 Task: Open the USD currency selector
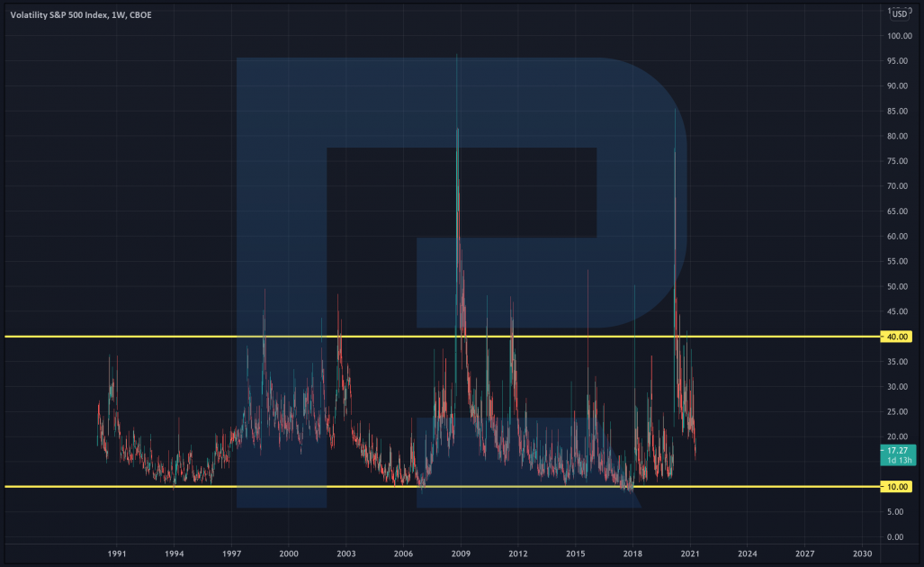point(899,14)
